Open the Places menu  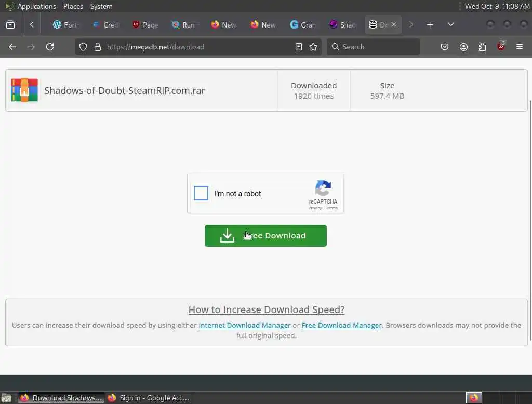(73, 6)
